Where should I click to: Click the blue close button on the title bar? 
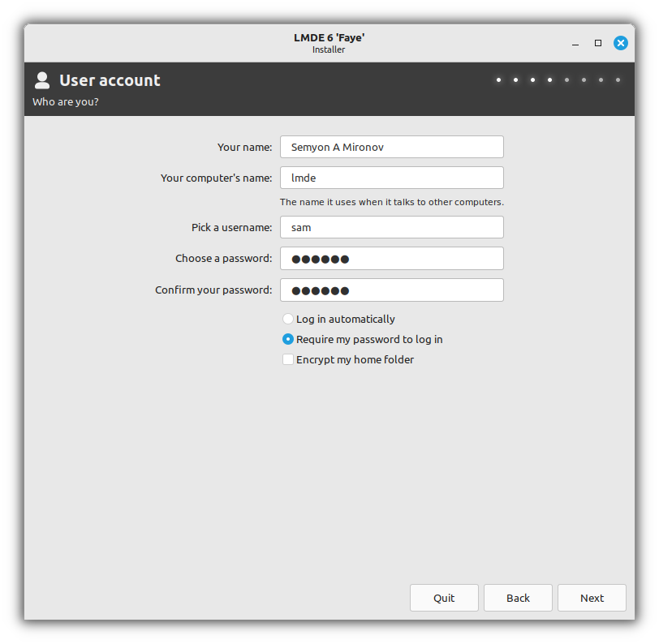[621, 43]
